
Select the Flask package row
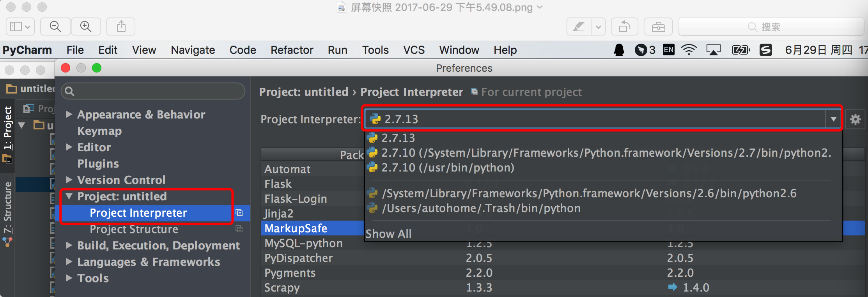[278, 184]
